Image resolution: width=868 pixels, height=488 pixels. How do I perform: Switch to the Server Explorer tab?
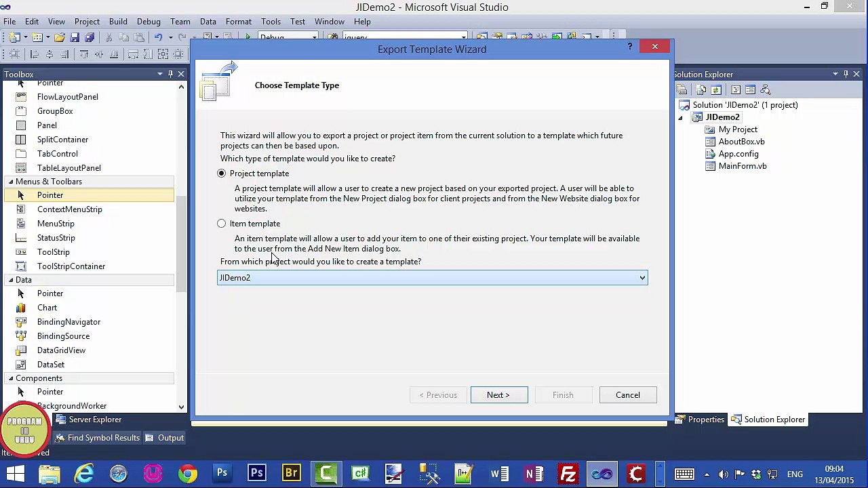coord(89,420)
